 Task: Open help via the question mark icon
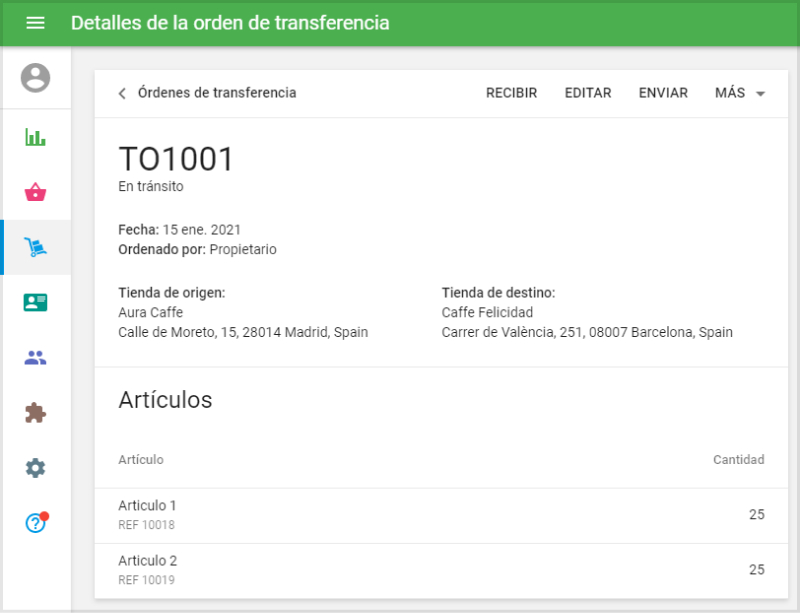coord(35,521)
